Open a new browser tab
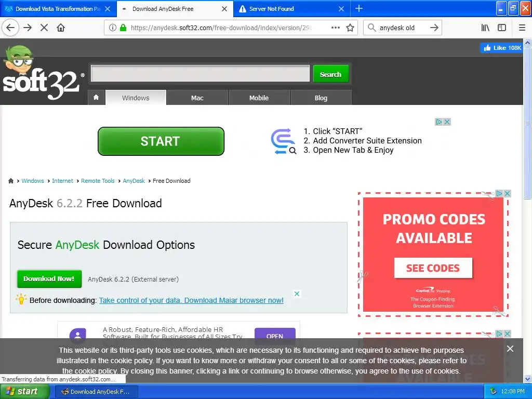The height and width of the screenshot is (399, 532). (359, 8)
